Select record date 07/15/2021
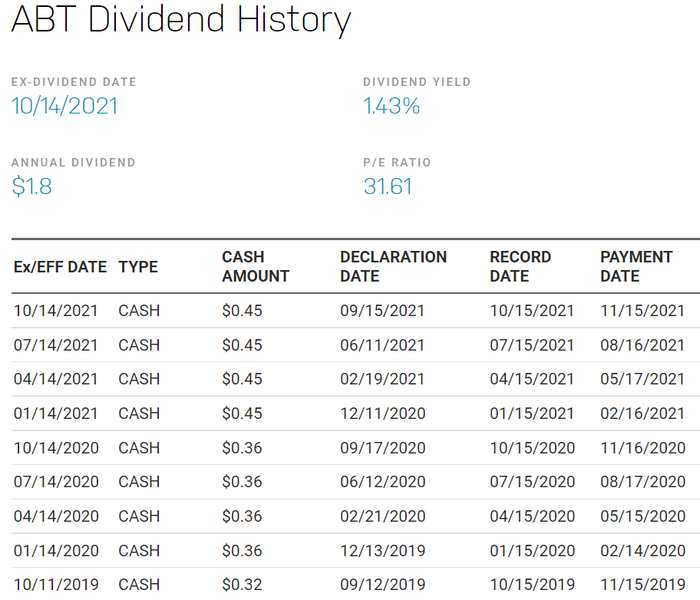 532,345
